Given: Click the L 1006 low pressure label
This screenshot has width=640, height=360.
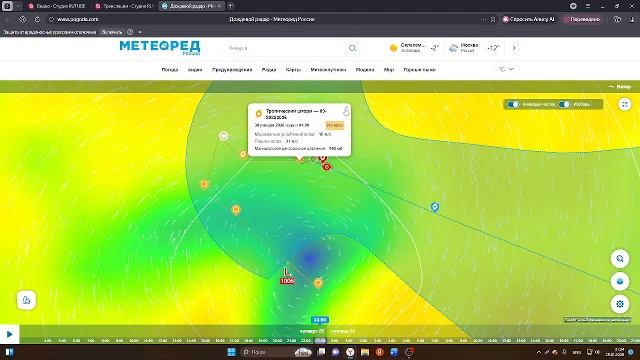Looking at the screenshot, I should 287,276.
